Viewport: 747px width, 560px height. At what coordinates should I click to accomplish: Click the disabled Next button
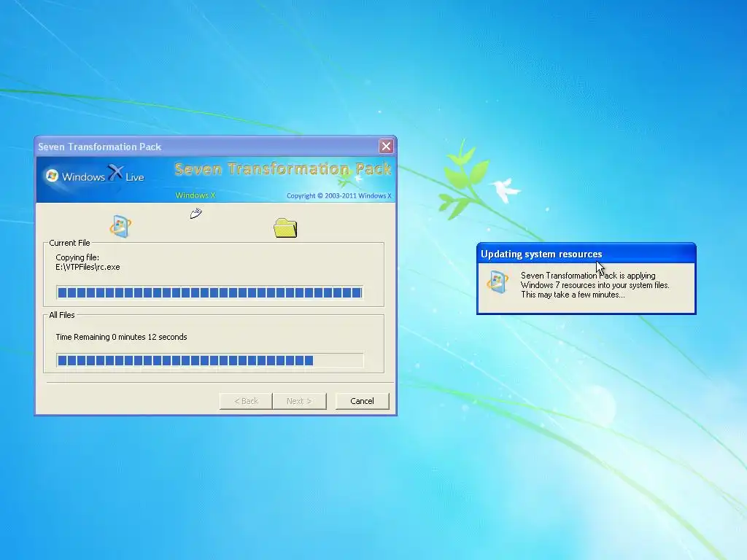299,401
